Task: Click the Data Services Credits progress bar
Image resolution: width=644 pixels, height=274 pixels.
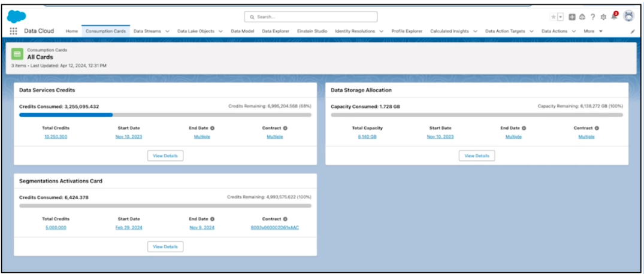Action: point(165,115)
